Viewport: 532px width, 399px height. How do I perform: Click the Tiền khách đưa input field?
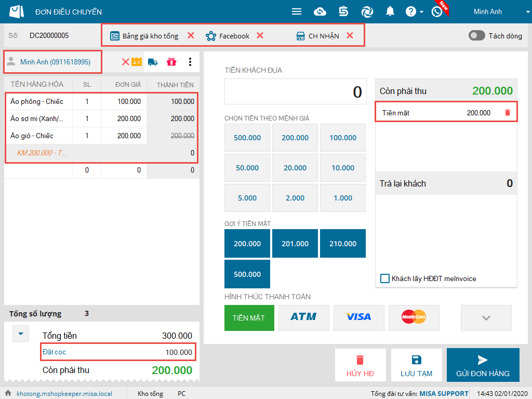pos(295,91)
